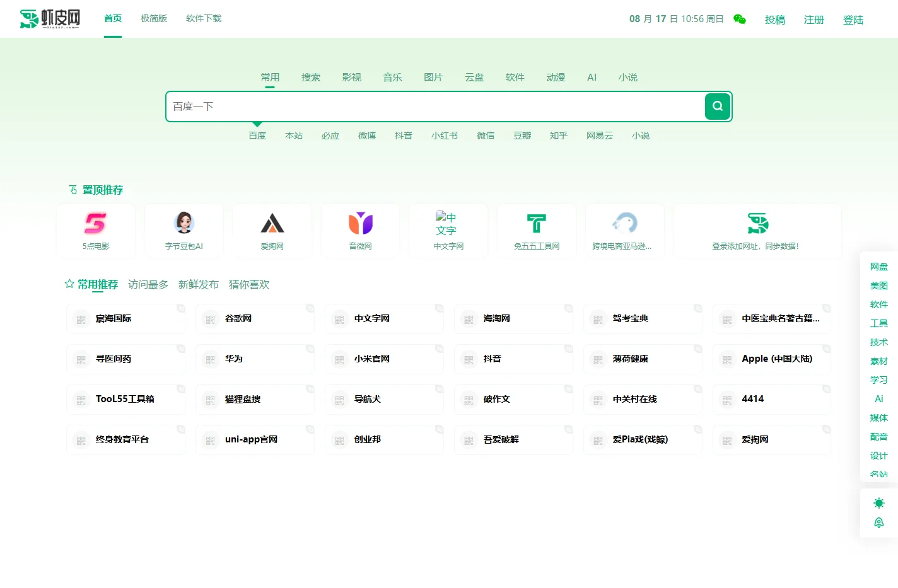Click the green search magnifier button
Viewport: 898px width, 588px height.
pyautogui.click(x=718, y=107)
